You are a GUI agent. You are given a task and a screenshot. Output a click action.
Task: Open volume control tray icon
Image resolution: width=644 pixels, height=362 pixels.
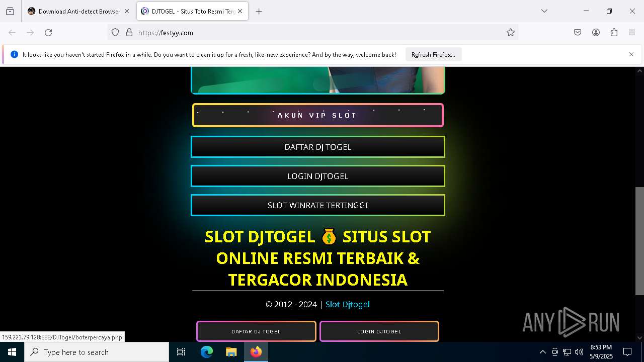point(579,352)
